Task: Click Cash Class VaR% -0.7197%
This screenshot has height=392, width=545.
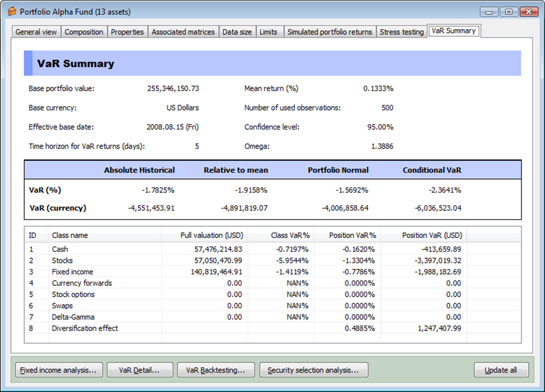Action: click(292, 249)
